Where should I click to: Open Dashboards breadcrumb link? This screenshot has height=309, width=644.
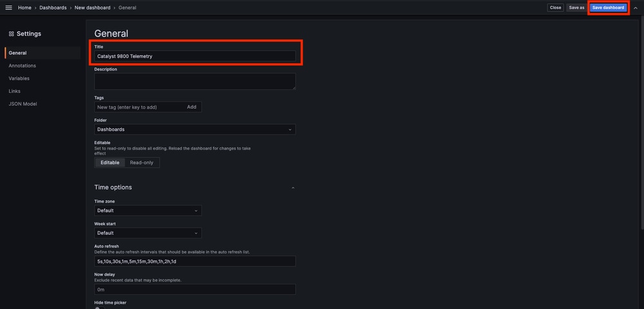[53, 8]
